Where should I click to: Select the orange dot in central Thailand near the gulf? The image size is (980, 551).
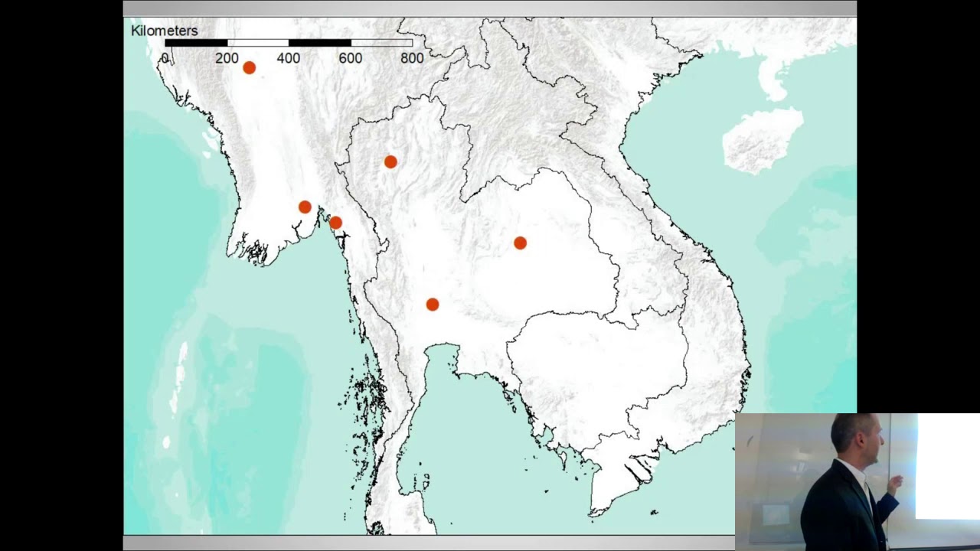(432, 305)
